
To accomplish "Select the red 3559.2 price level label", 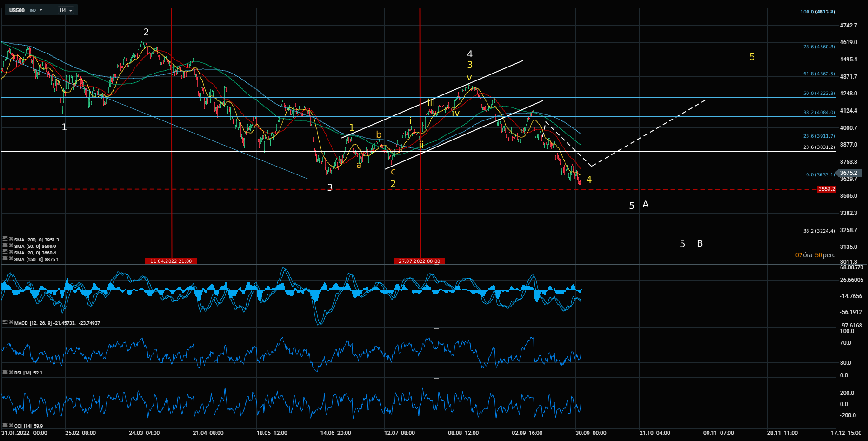I will [x=827, y=189].
